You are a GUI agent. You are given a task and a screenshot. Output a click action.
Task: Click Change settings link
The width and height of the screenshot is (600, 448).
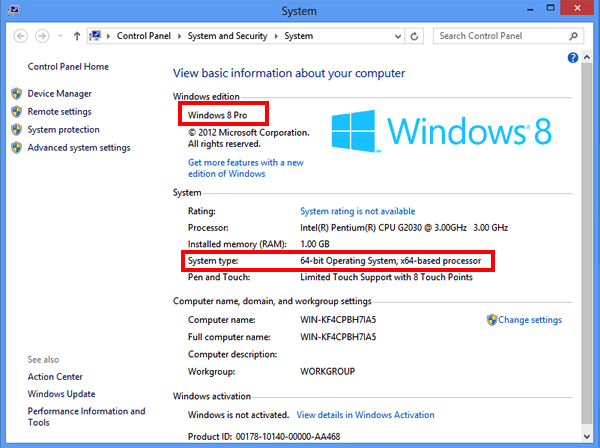point(530,320)
